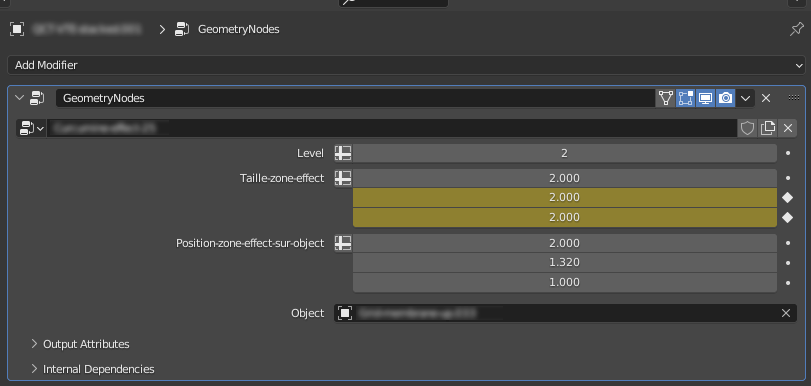Click animate dot for first Taille-zone-effect value
The width and height of the screenshot is (811, 386).
pyautogui.click(x=788, y=178)
